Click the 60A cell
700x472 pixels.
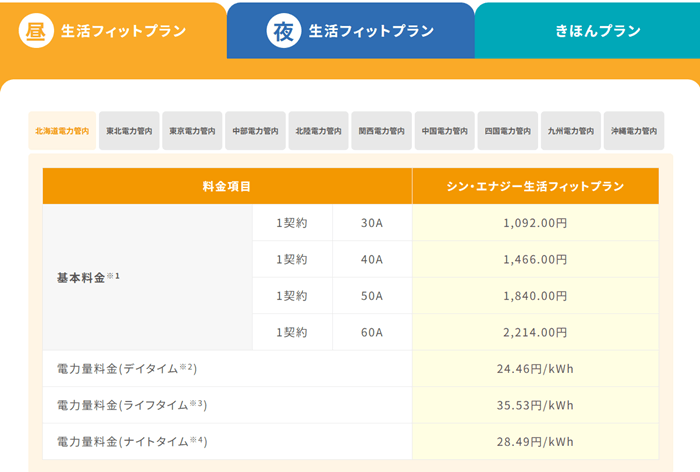pyautogui.click(x=372, y=332)
